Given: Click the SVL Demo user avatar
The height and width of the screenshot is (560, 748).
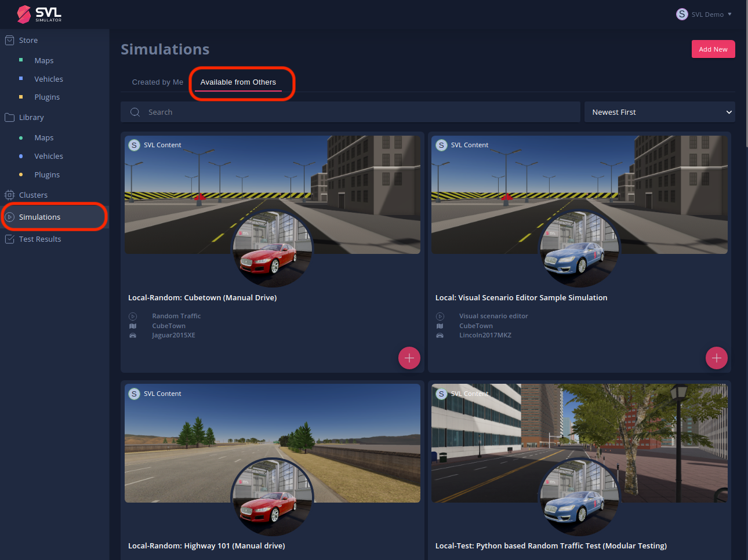Looking at the screenshot, I should click(x=682, y=14).
